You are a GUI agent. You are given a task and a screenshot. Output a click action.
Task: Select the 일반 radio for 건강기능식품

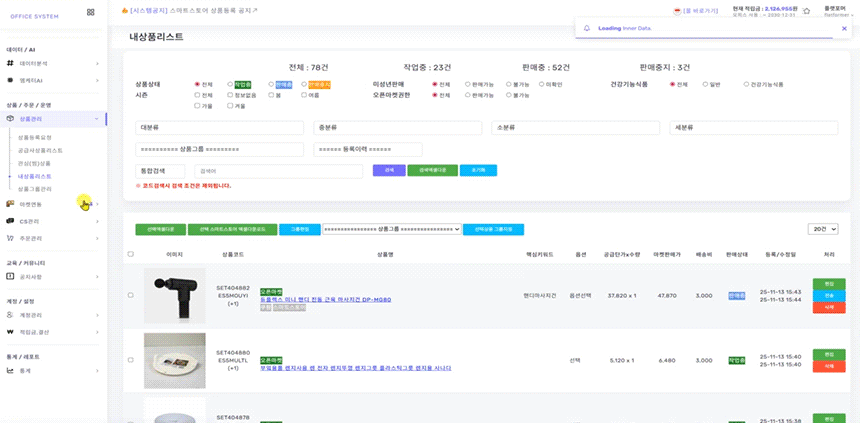705,85
